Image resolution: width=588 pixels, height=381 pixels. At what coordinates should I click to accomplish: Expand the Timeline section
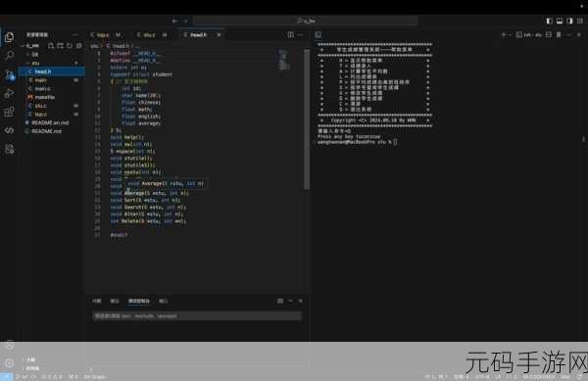(31, 368)
